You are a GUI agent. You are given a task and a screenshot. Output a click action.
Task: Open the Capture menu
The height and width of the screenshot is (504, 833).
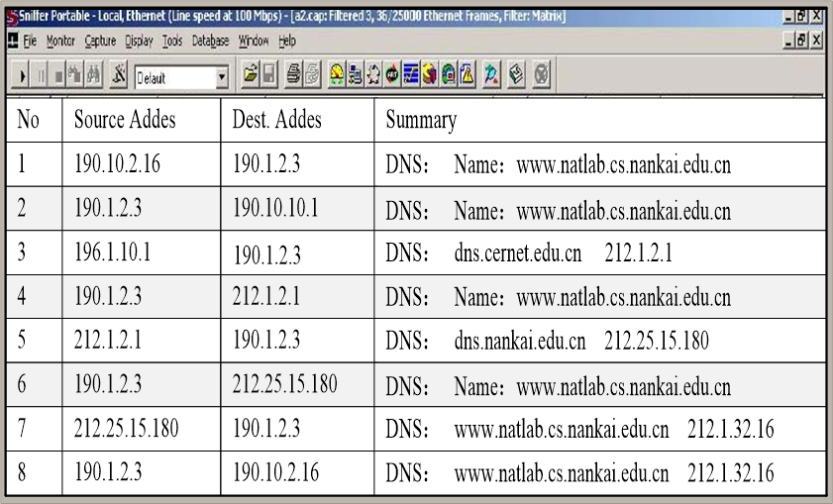click(100, 41)
